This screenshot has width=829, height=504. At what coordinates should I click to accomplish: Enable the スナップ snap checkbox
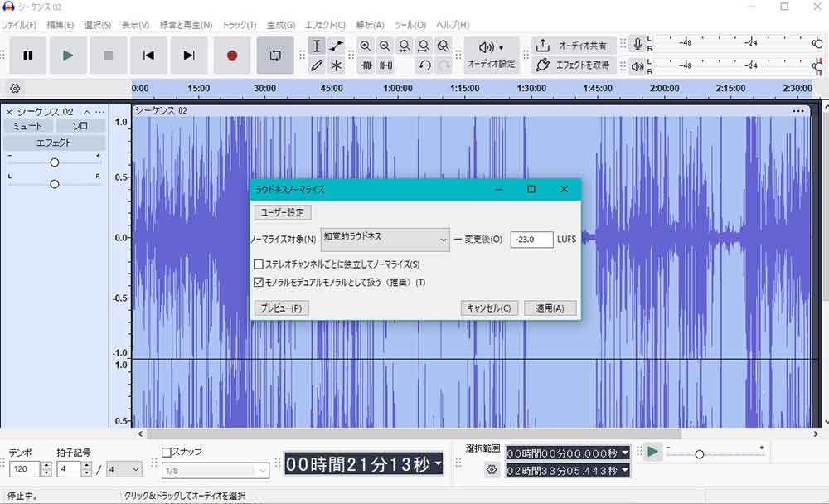point(167,452)
